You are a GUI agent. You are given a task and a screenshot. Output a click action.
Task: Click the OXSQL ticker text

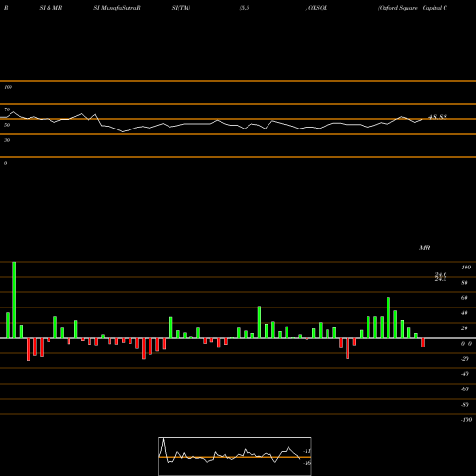[318, 8]
